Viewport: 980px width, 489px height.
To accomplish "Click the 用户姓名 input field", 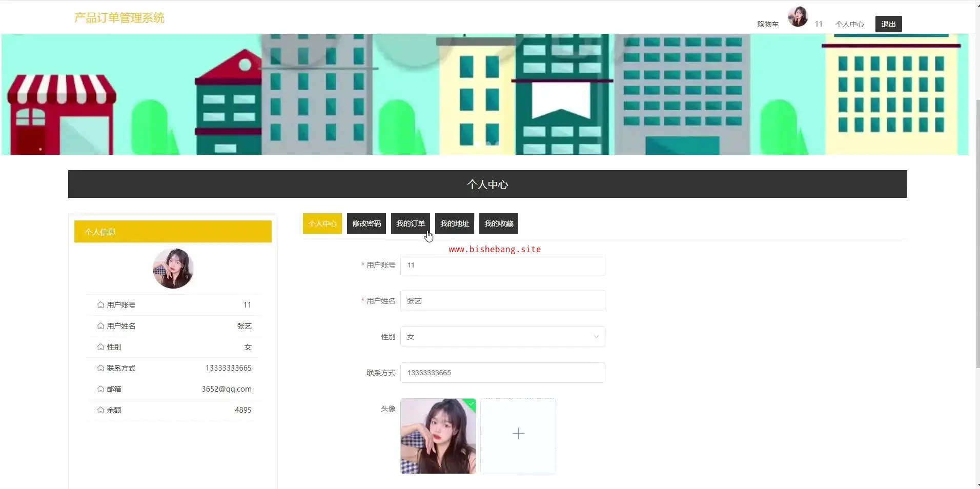I will pyautogui.click(x=502, y=301).
